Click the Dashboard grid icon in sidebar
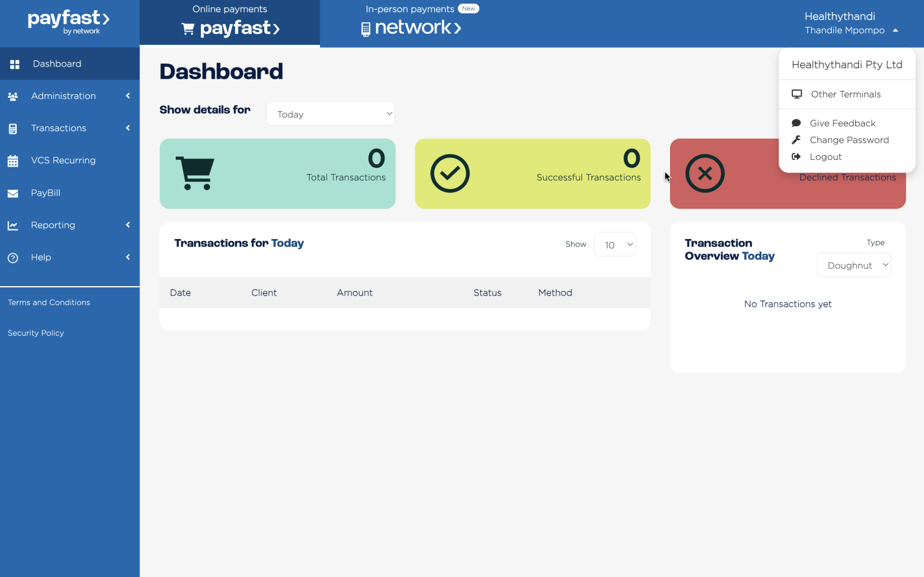 15,64
